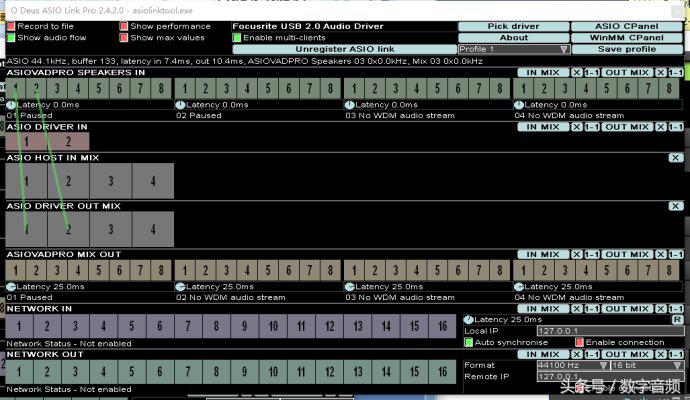Enable multi-clients checkbox

(237, 38)
